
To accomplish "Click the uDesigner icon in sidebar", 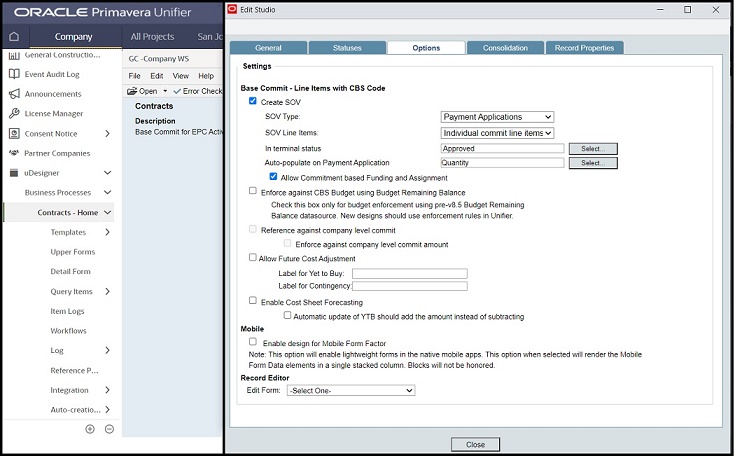I will pyautogui.click(x=14, y=173).
